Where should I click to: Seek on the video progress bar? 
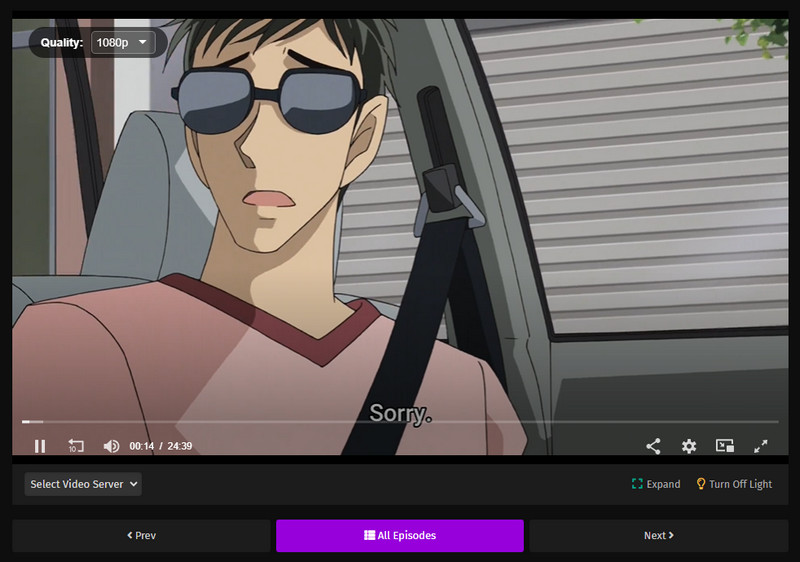pyautogui.click(x=400, y=422)
